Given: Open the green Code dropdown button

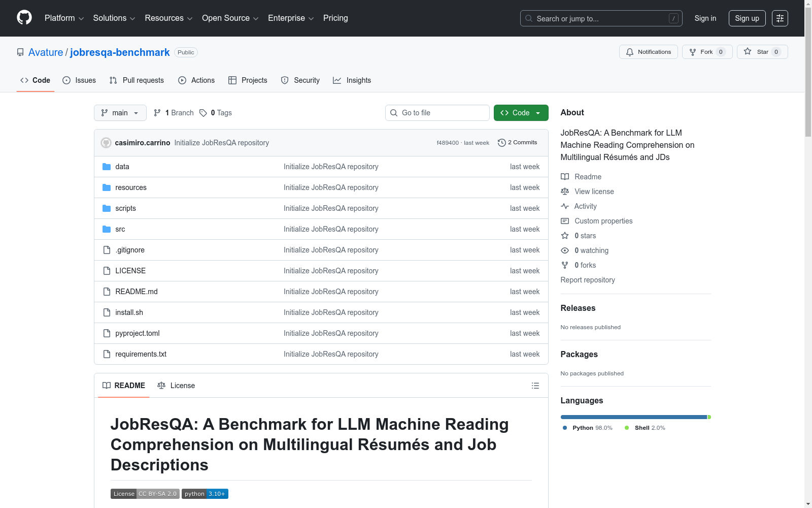Looking at the screenshot, I should tap(521, 113).
